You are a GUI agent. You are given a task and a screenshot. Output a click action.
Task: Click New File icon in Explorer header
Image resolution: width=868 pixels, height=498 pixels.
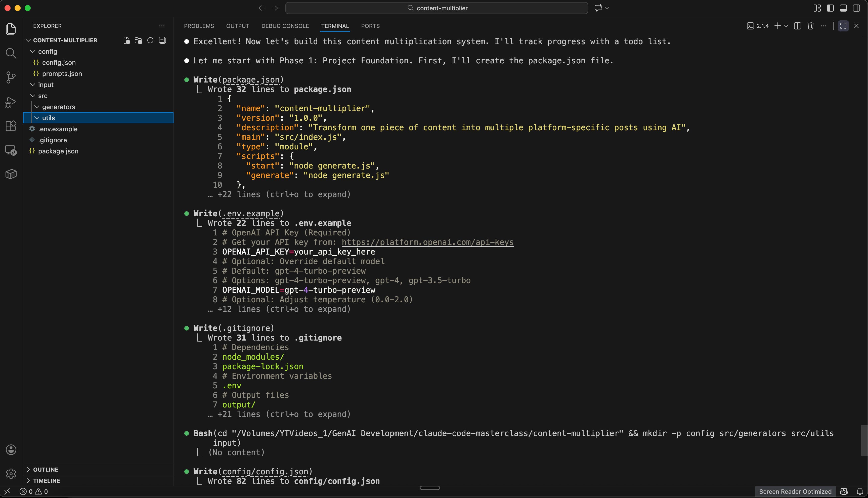[126, 40]
